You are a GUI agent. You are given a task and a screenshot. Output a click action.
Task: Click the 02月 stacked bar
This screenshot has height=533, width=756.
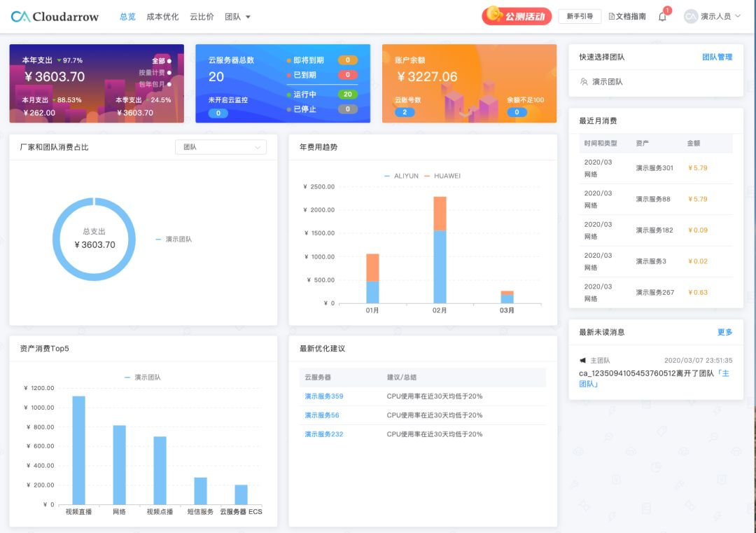(x=440, y=250)
